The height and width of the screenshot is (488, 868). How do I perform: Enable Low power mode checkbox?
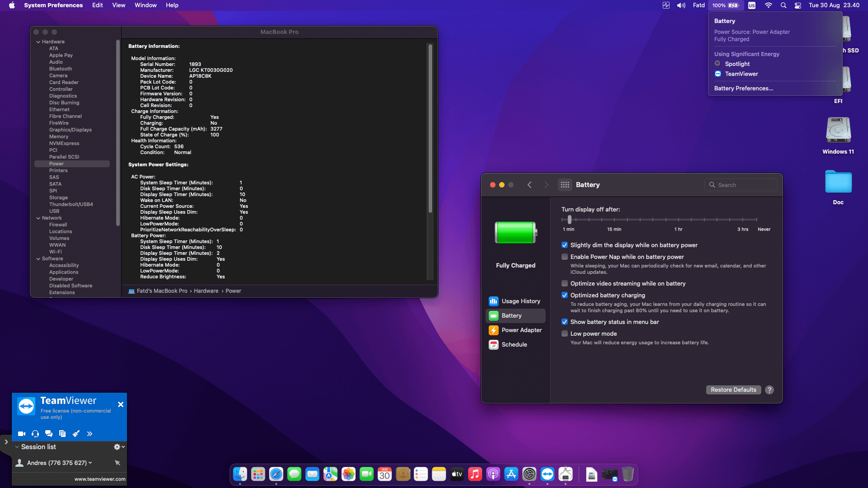coord(565,334)
